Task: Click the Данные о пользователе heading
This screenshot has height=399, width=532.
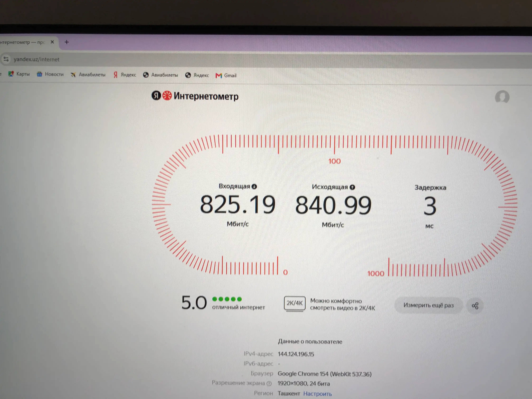Action: coord(310,341)
